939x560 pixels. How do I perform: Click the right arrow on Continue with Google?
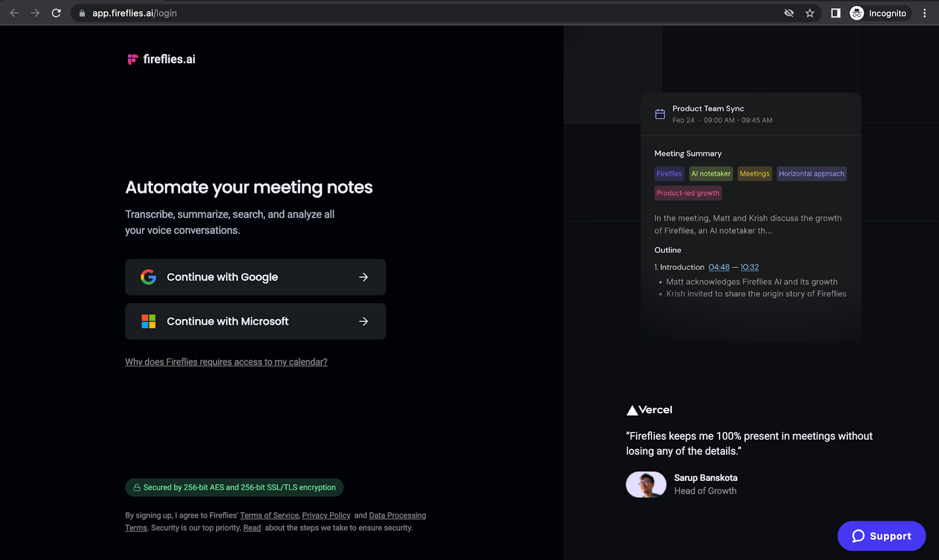tap(364, 277)
